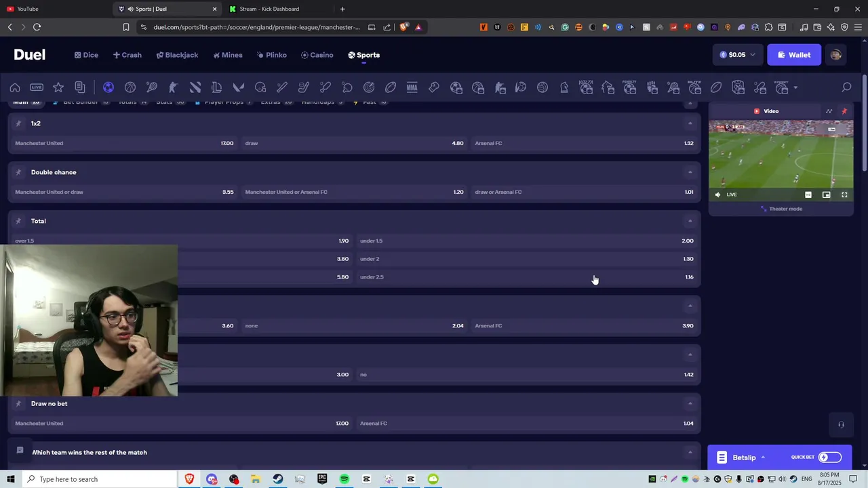This screenshot has width=868, height=488.
Task: Select the chess knight icon
Action: (564, 87)
